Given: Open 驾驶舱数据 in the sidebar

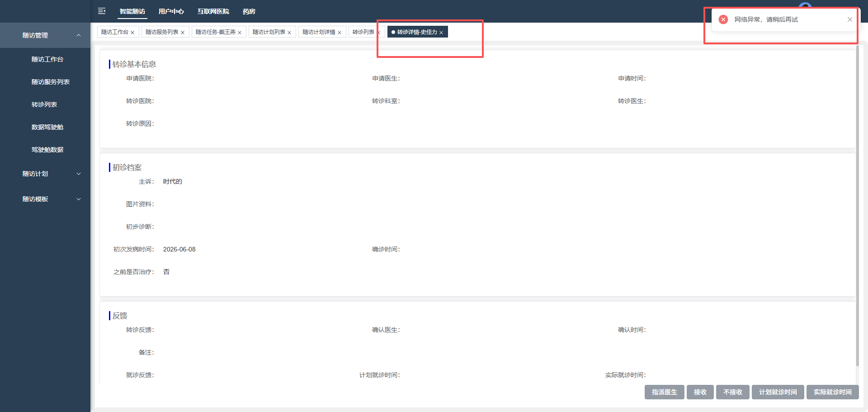Looking at the screenshot, I should [x=47, y=150].
